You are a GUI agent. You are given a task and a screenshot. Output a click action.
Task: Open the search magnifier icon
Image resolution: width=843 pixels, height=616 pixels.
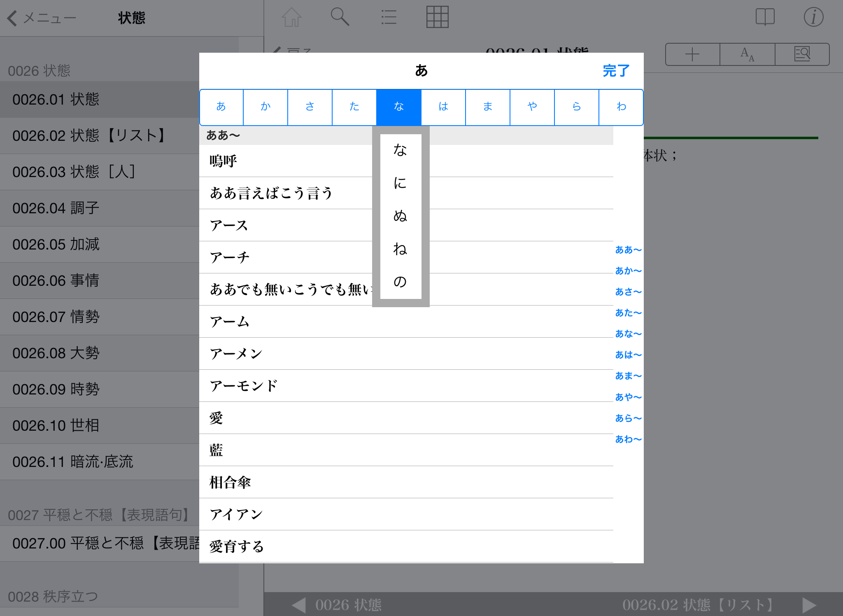tap(340, 17)
